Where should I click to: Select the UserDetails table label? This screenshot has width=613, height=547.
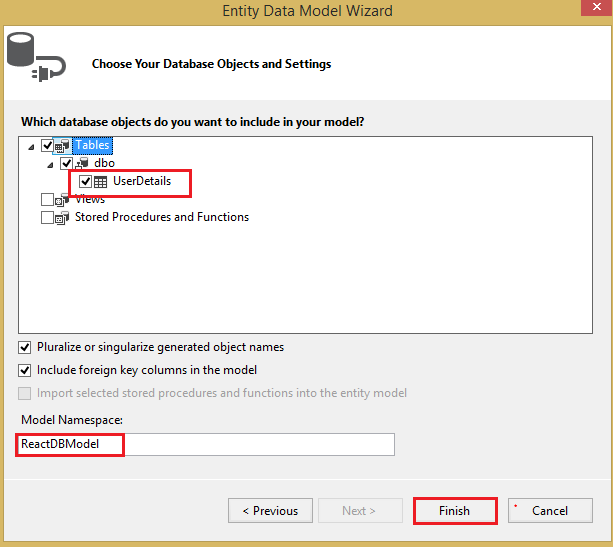point(142,181)
